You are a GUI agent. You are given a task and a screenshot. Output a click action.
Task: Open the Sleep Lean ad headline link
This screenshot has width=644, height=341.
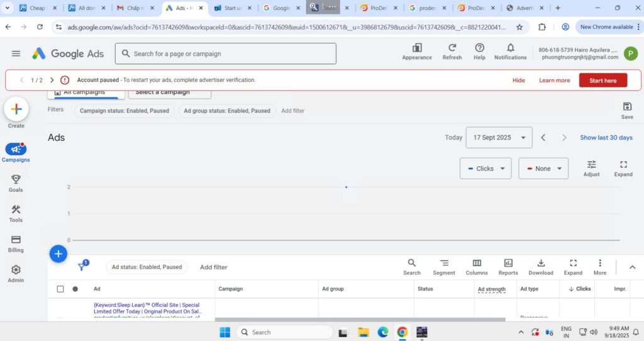tap(147, 308)
